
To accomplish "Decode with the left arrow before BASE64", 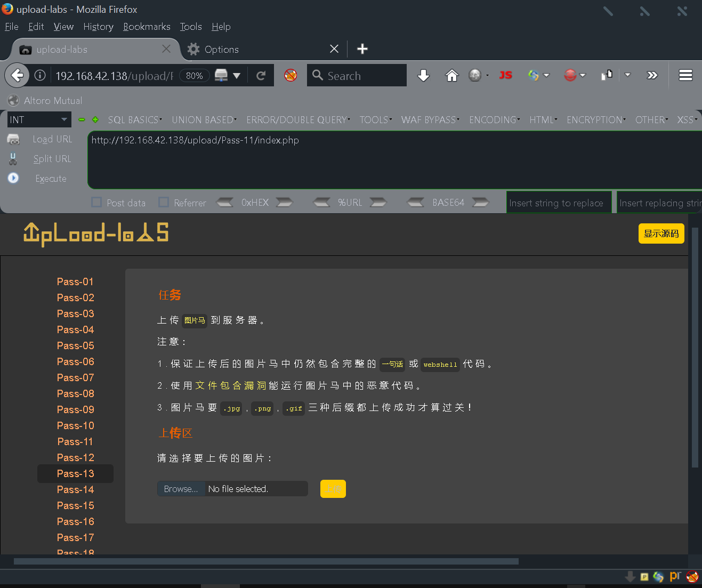I will coord(416,203).
